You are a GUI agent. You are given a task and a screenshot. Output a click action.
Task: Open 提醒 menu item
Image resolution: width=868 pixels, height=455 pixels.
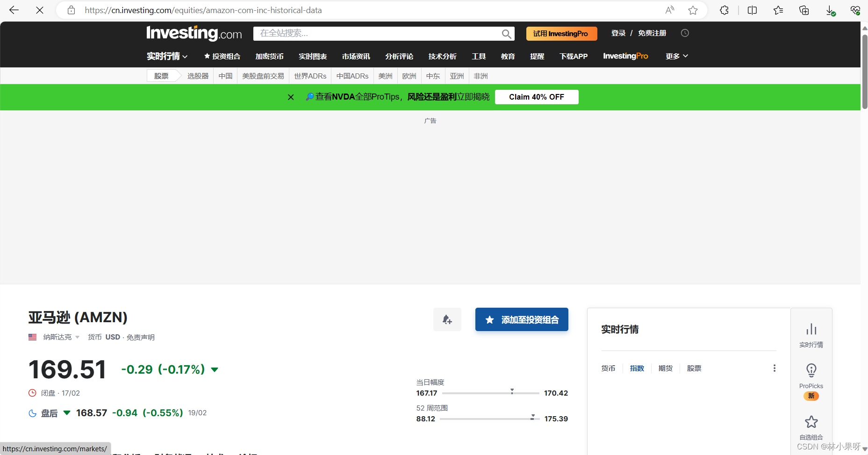click(537, 56)
